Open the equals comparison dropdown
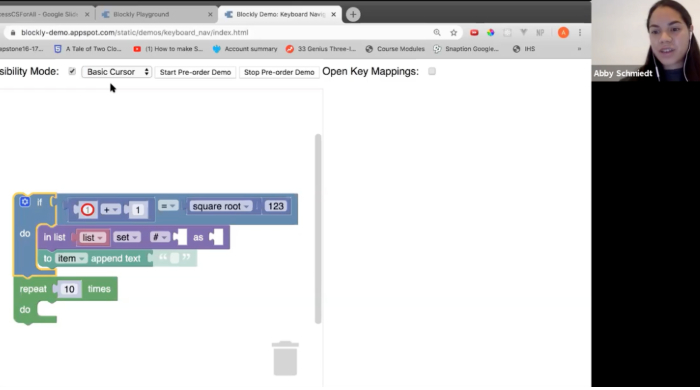700x390 pixels. coord(168,206)
